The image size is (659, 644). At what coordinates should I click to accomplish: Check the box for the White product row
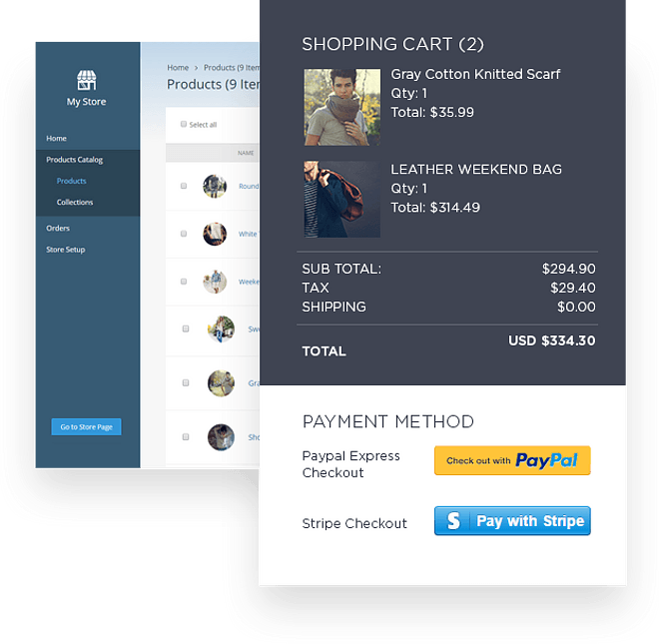pos(184,234)
